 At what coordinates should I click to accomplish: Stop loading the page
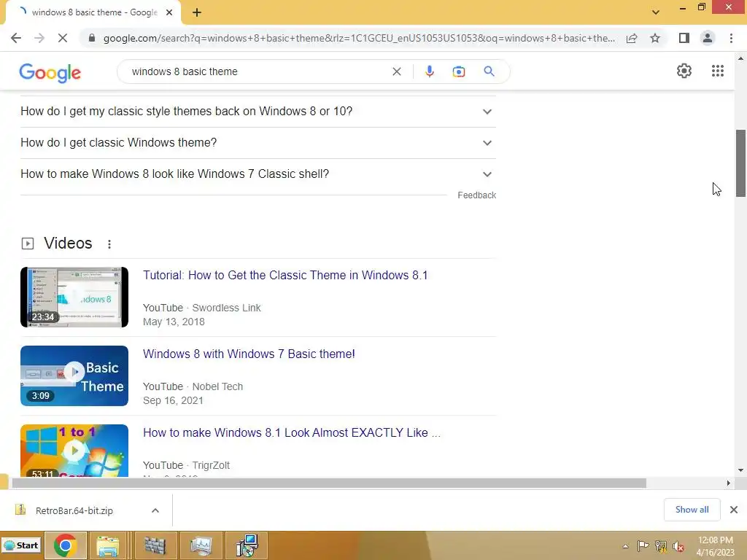63,38
